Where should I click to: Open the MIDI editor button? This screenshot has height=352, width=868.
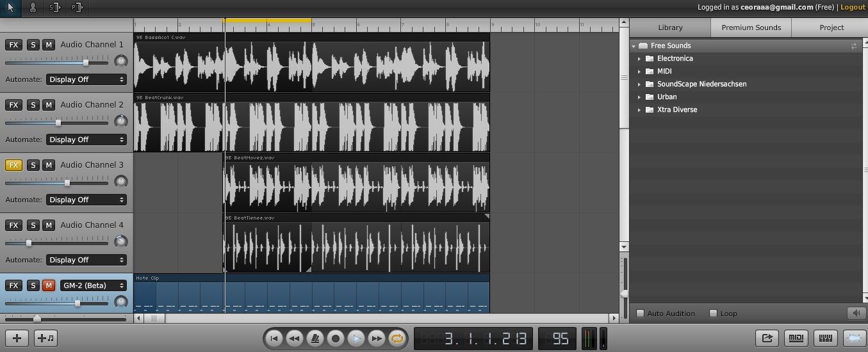796,339
